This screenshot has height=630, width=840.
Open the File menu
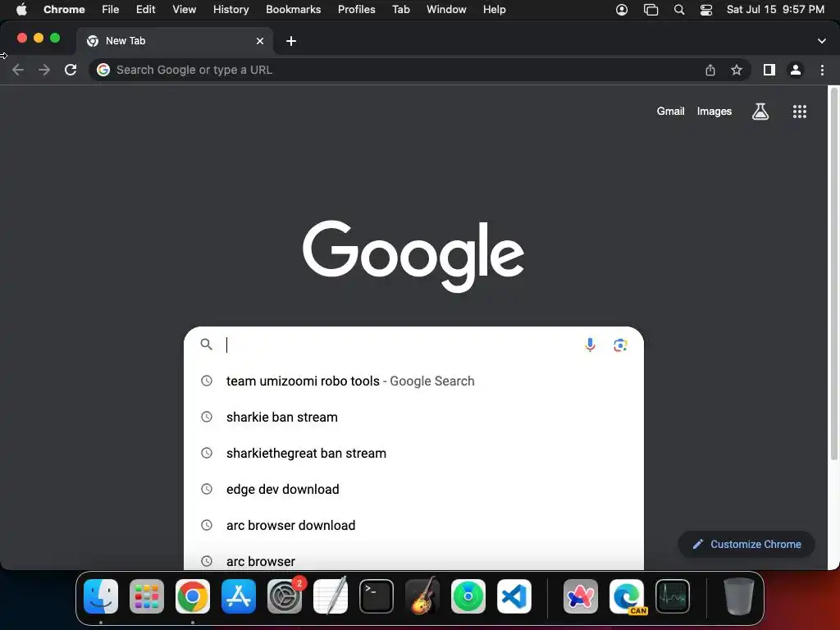[x=111, y=9]
